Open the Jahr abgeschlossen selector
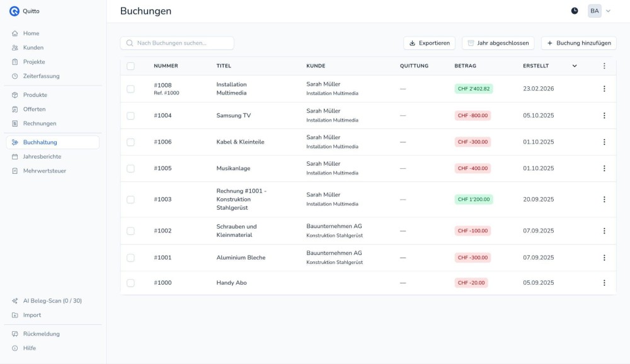 tap(498, 43)
